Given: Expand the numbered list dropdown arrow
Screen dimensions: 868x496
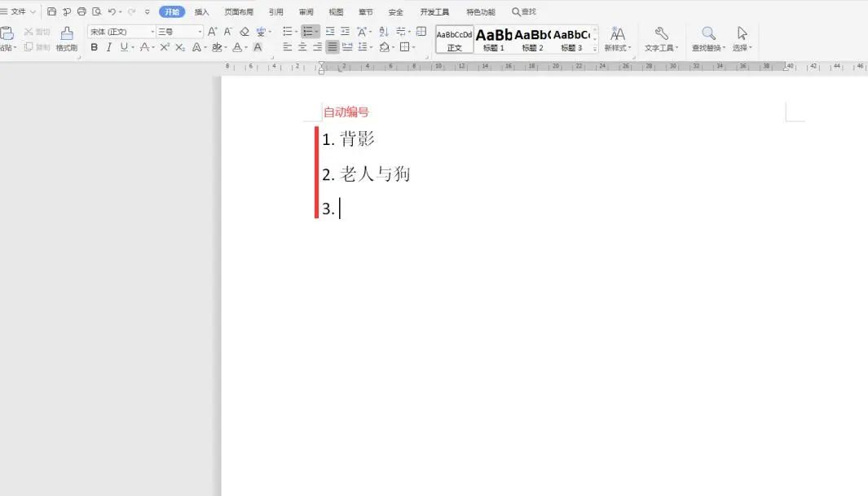Looking at the screenshot, I should click(x=317, y=32).
